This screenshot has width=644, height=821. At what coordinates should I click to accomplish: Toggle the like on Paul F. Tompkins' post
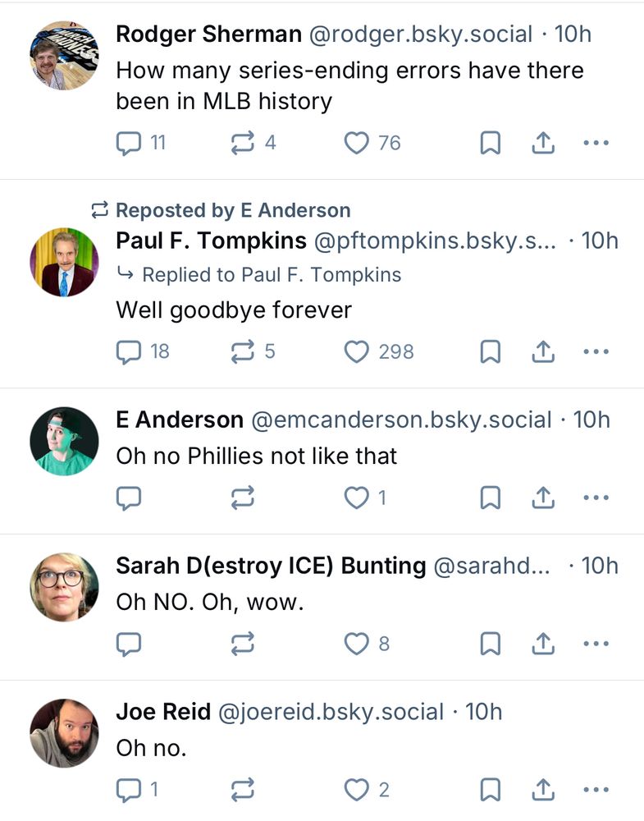[x=357, y=351]
